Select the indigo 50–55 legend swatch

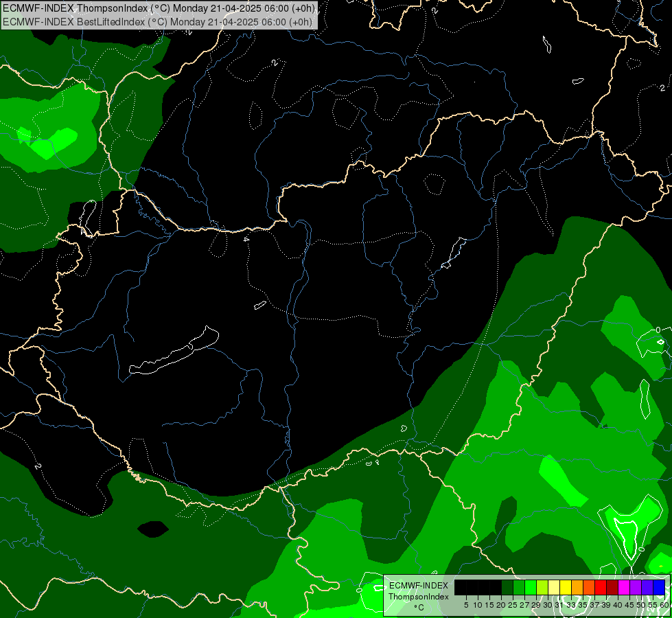point(647,587)
